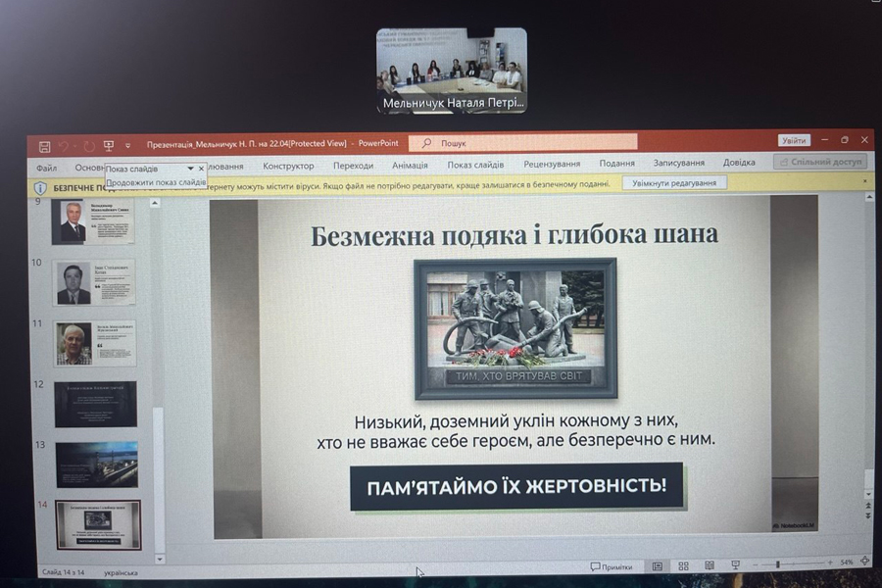
Task: Click the slide title Безмежна подяка і глибока шана
Action: pyautogui.click(x=514, y=234)
